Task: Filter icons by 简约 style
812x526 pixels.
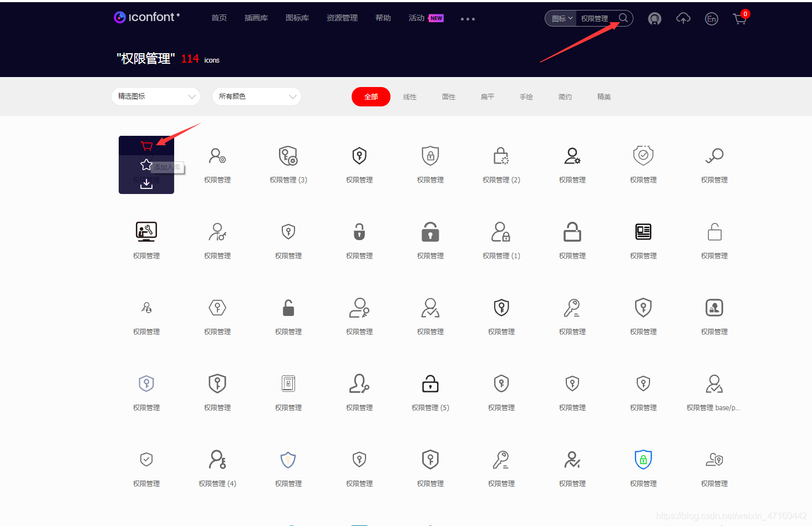Action: [x=565, y=97]
